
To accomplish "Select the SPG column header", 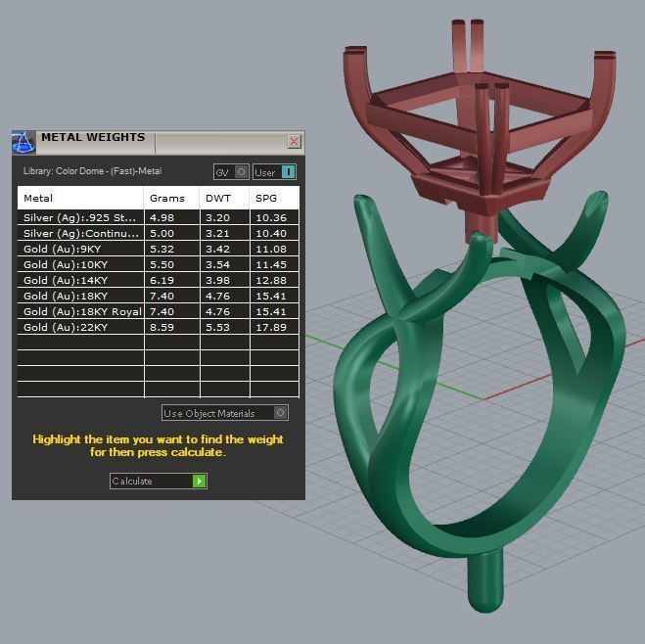I will [274, 198].
